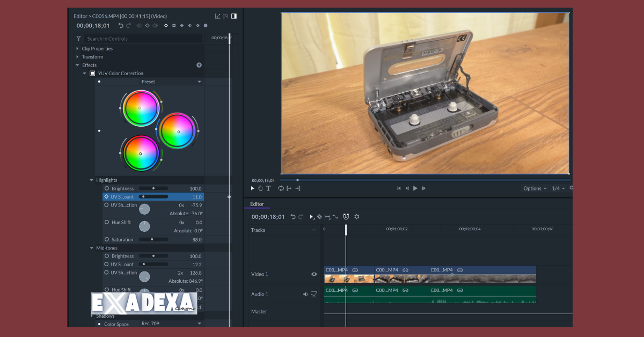
Task: Select the arrow selection tool above the timeline
Action: coord(312,217)
